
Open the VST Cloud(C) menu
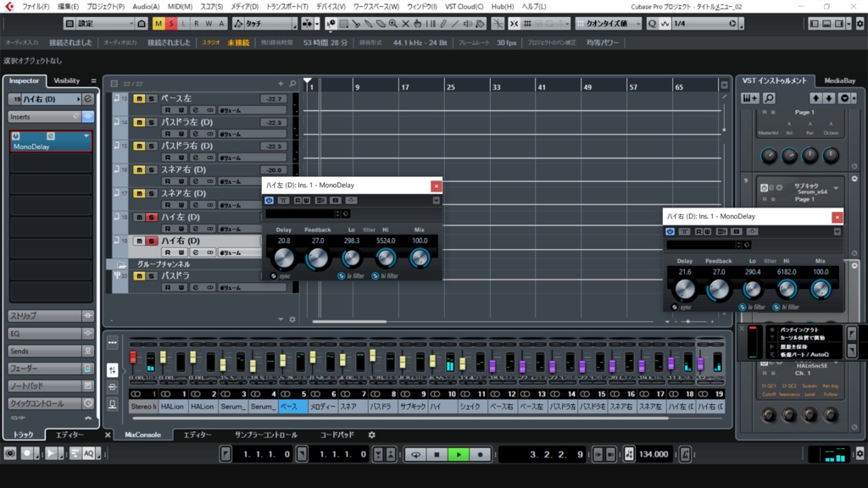pos(464,7)
